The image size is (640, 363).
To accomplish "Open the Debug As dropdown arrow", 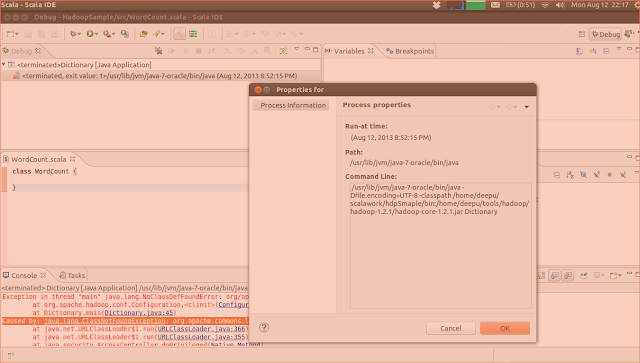I will [x=79, y=34].
